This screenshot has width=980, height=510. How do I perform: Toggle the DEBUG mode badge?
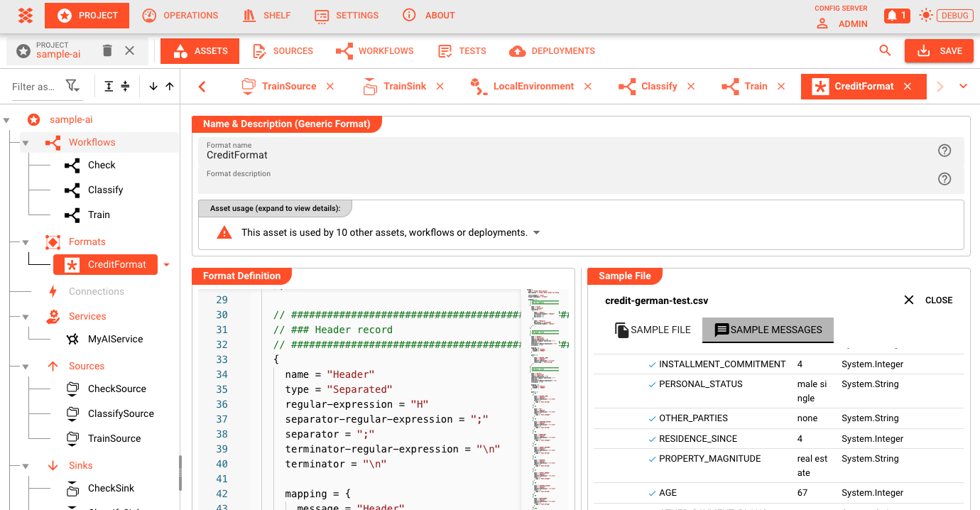955,15
